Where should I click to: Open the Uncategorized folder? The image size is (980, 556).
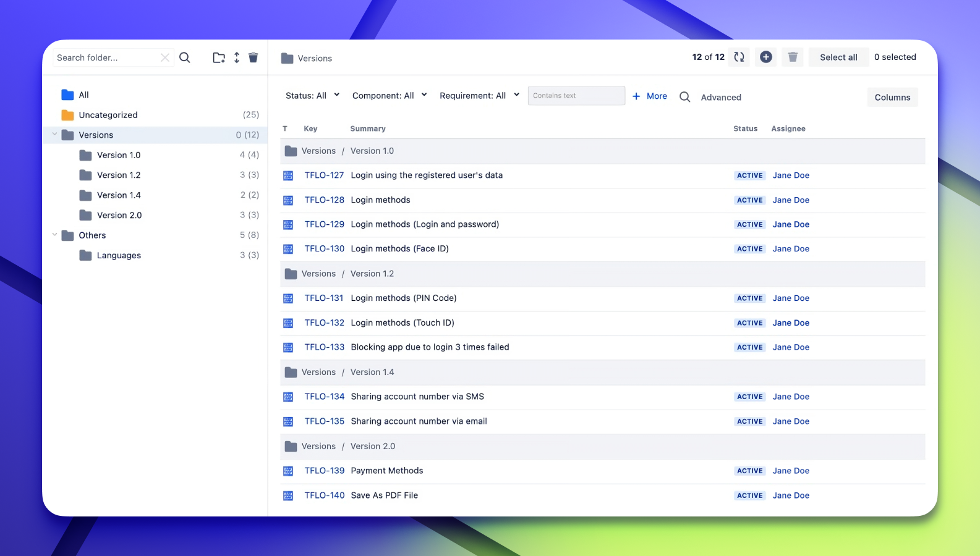coord(108,115)
